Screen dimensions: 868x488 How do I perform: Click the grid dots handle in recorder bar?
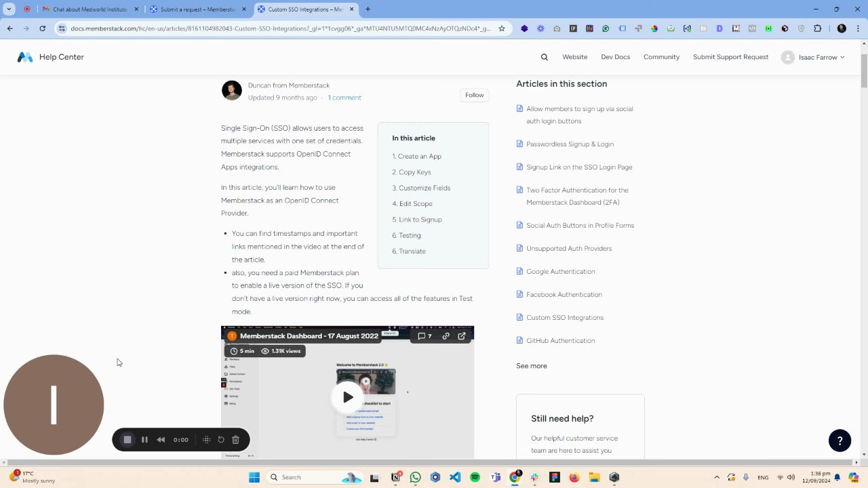(207, 440)
